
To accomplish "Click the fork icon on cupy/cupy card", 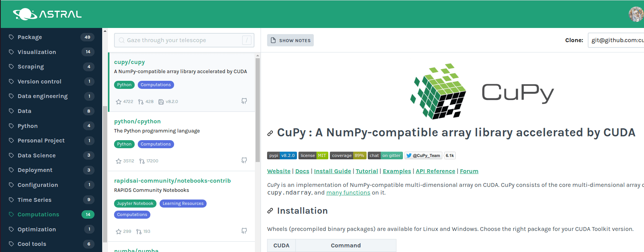I will point(141,102).
